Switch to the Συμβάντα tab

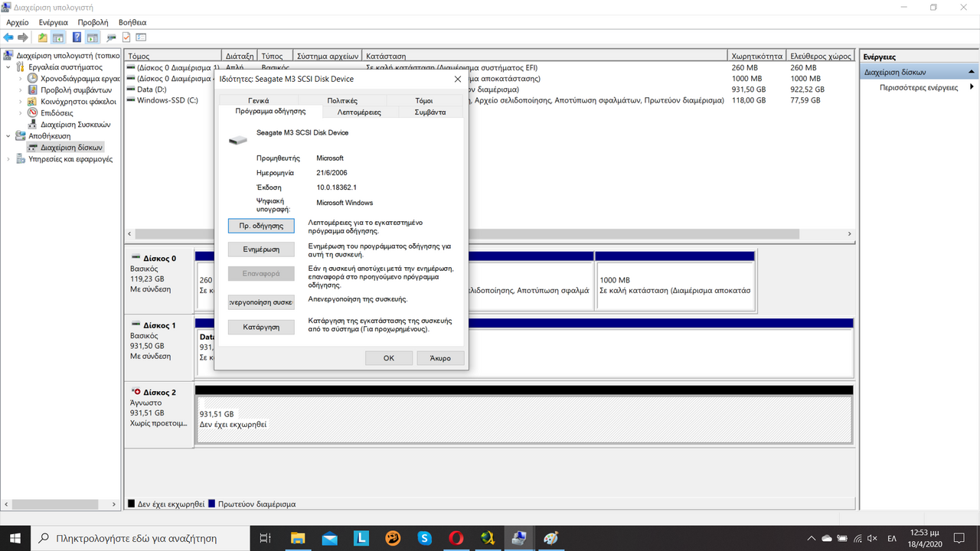coord(430,112)
